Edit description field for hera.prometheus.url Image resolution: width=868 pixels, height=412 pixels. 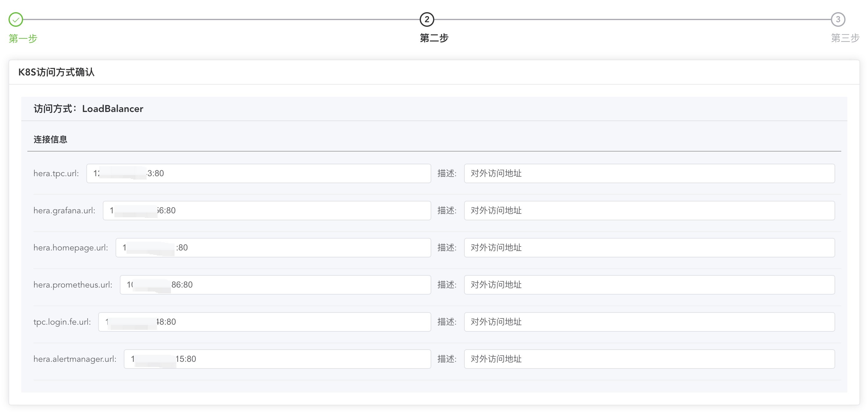[649, 285]
